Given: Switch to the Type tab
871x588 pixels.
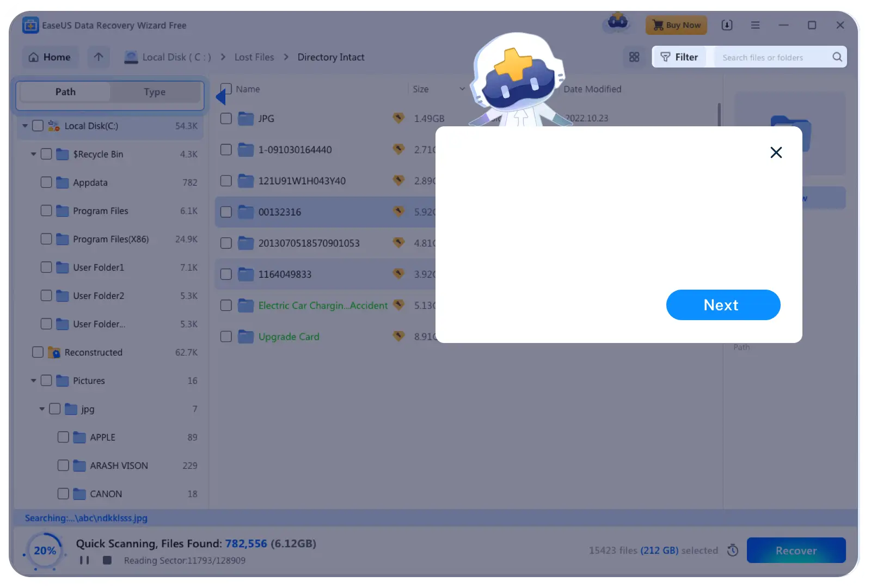Looking at the screenshot, I should 155,92.
